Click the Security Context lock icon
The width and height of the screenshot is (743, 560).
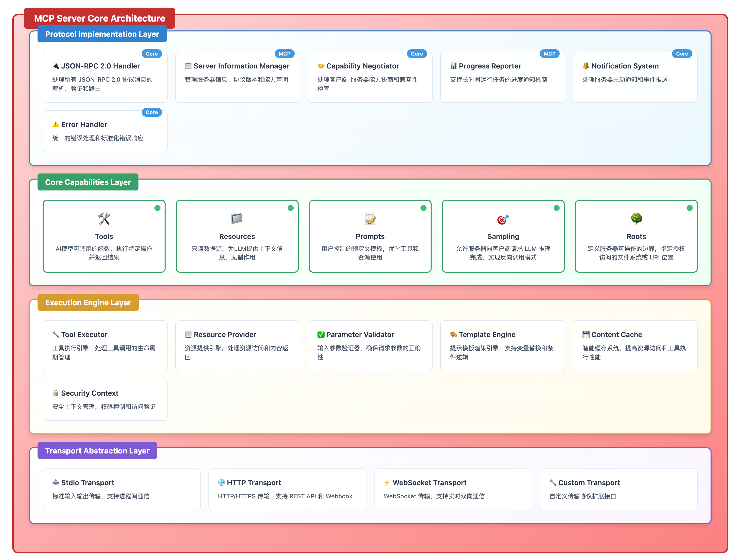[56, 393]
